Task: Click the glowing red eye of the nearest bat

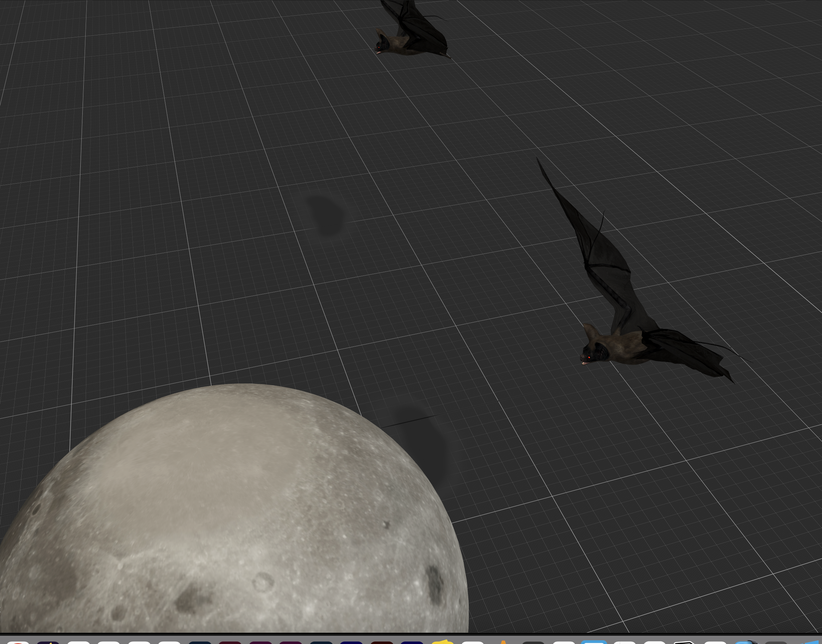Action: (x=589, y=357)
